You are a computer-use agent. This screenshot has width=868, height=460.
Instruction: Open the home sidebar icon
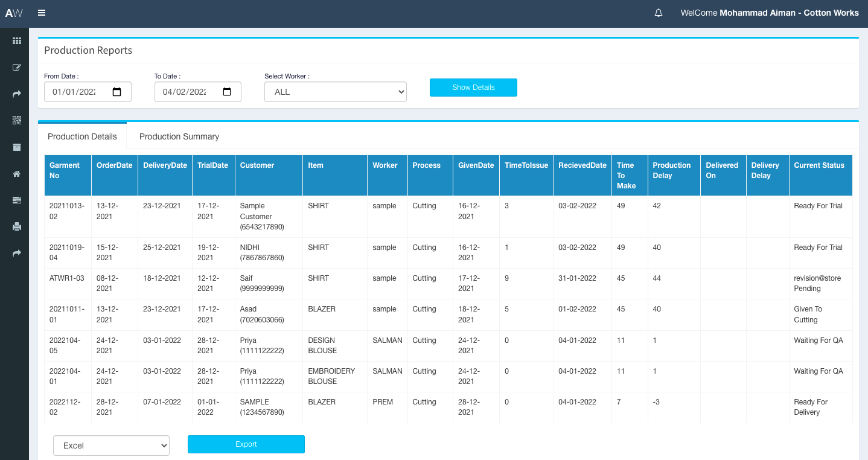point(17,174)
